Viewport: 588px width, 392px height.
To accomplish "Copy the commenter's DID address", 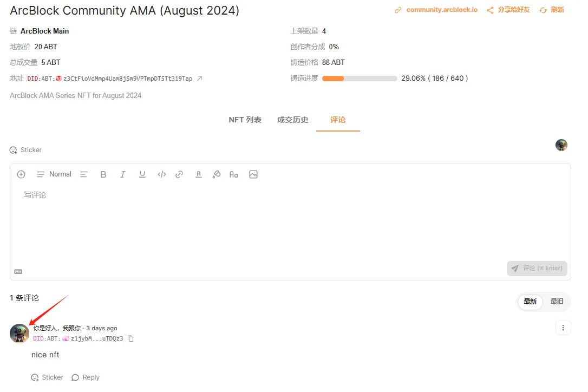I will tap(130, 339).
